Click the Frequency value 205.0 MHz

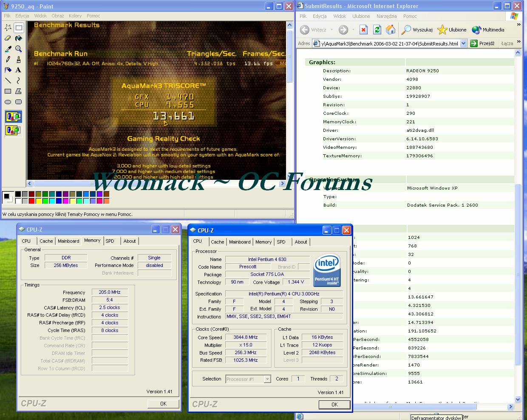tap(110, 292)
